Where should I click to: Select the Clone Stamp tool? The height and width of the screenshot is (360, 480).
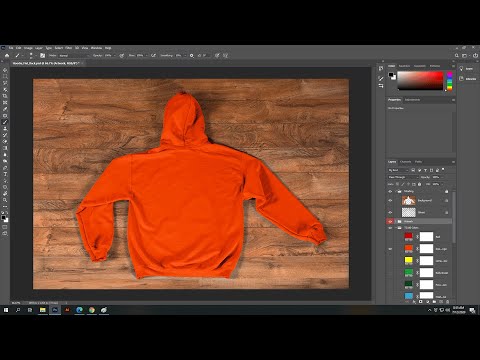(5, 129)
